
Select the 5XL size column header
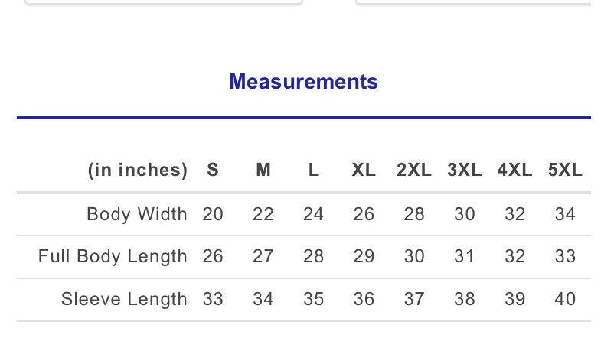coord(565,171)
